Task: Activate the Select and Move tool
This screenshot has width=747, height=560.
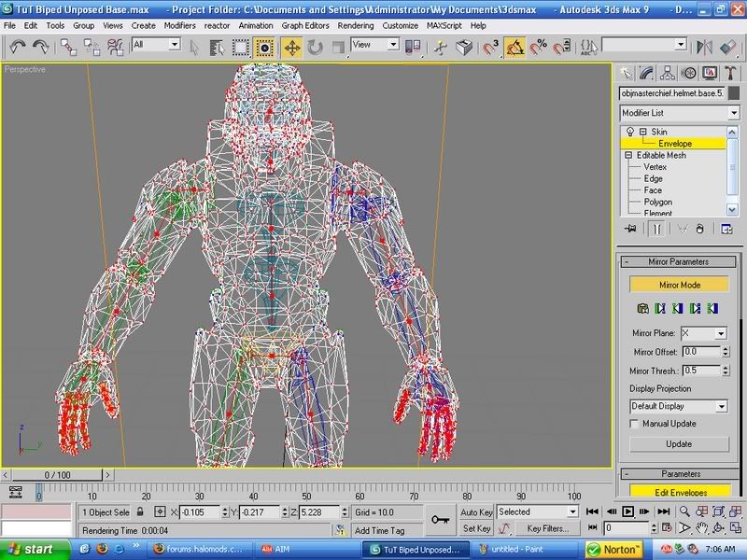Action: [x=292, y=48]
